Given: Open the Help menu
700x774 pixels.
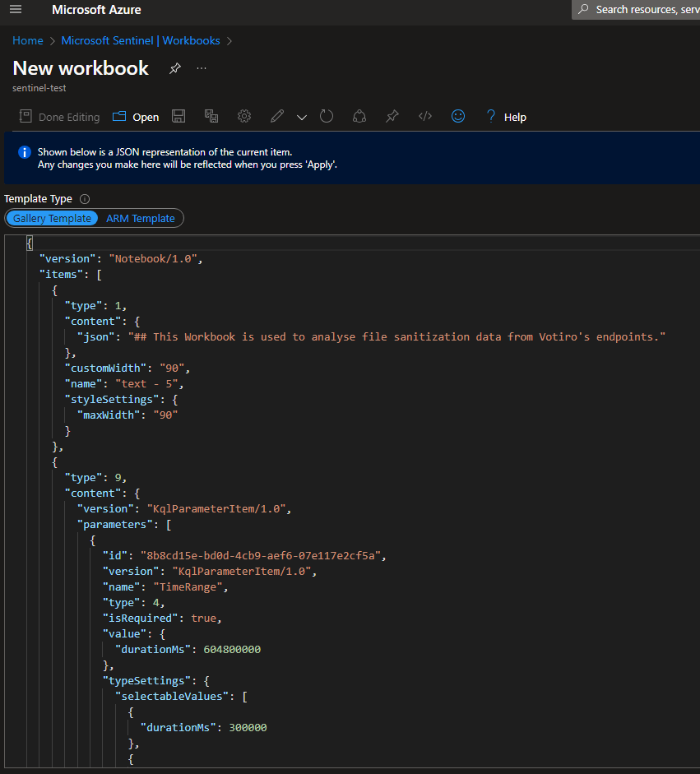Looking at the screenshot, I should point(507,117).
